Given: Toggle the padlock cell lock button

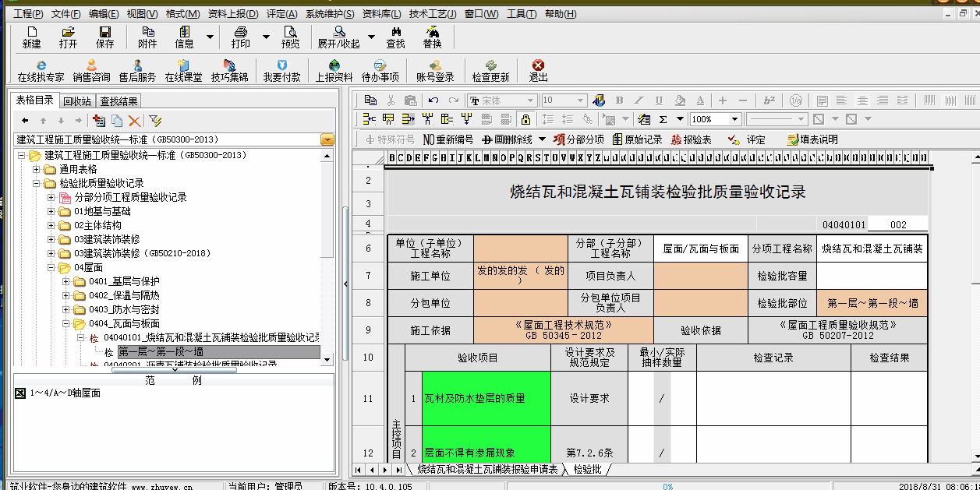Looking at the screenshot, I should click(x=525, y=119).
